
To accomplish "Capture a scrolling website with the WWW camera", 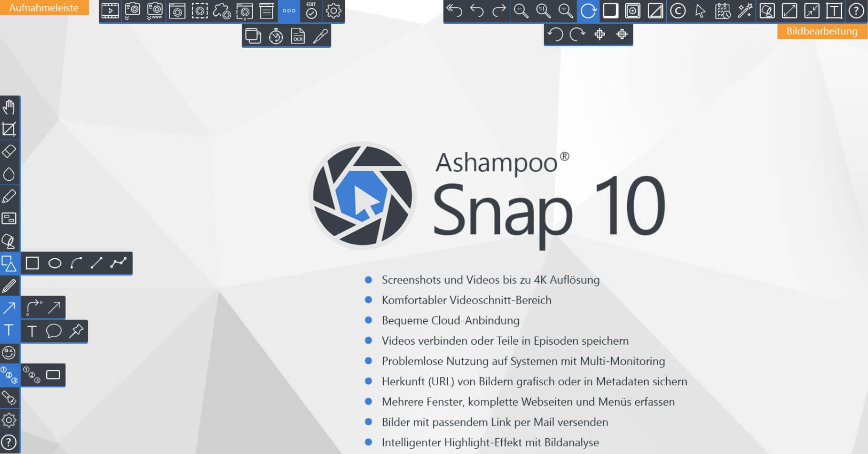I will pos(155,11).
